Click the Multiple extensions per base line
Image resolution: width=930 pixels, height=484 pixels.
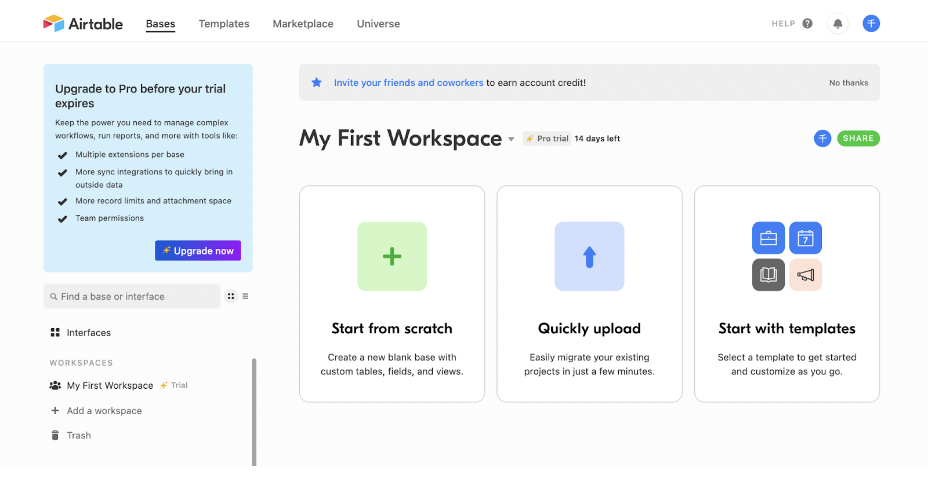(x=130, y=154)
